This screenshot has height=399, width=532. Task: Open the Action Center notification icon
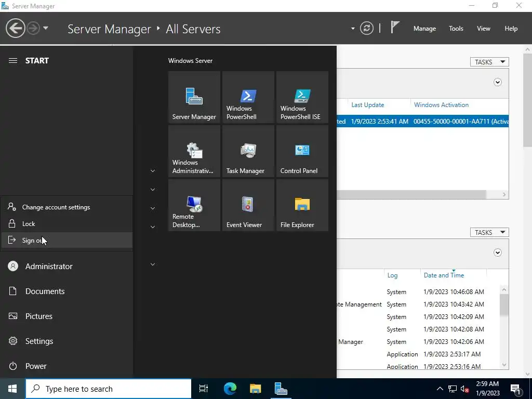point(516,389)
